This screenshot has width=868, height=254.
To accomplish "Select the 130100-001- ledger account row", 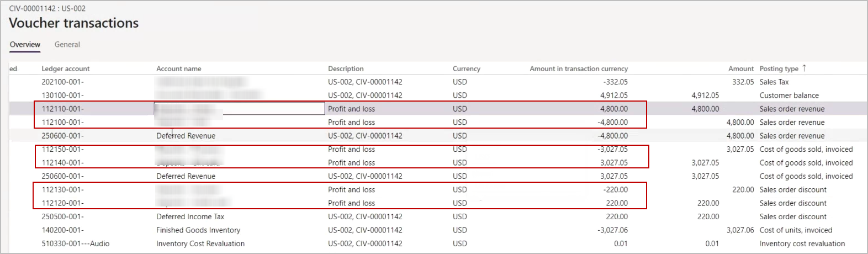I will [x=62, y=96].
